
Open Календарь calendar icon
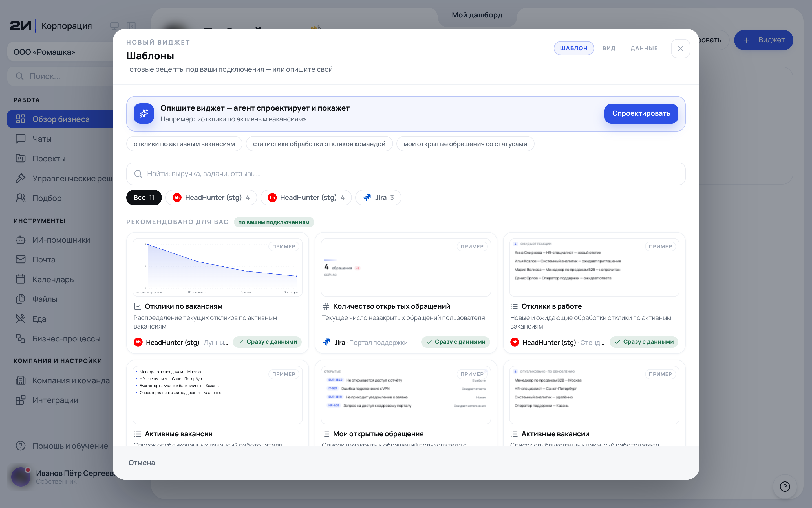click(x=21, y=279)
